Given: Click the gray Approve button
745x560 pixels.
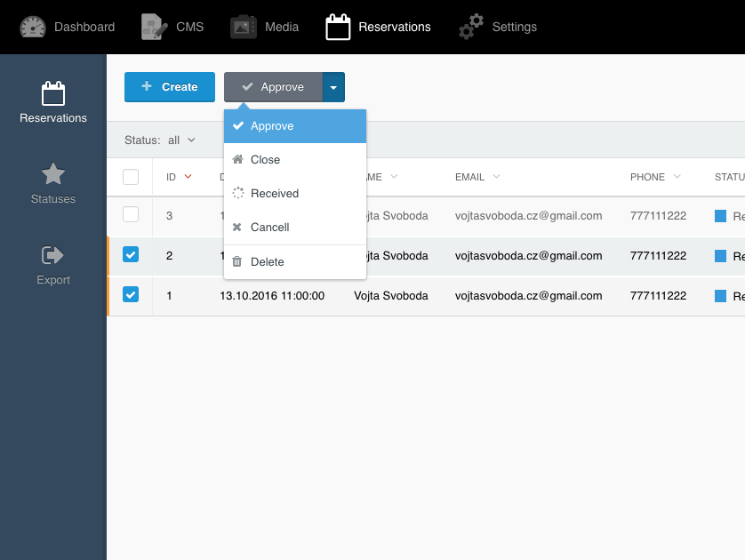Looking at the screenshot, I should tap(273, 87).
